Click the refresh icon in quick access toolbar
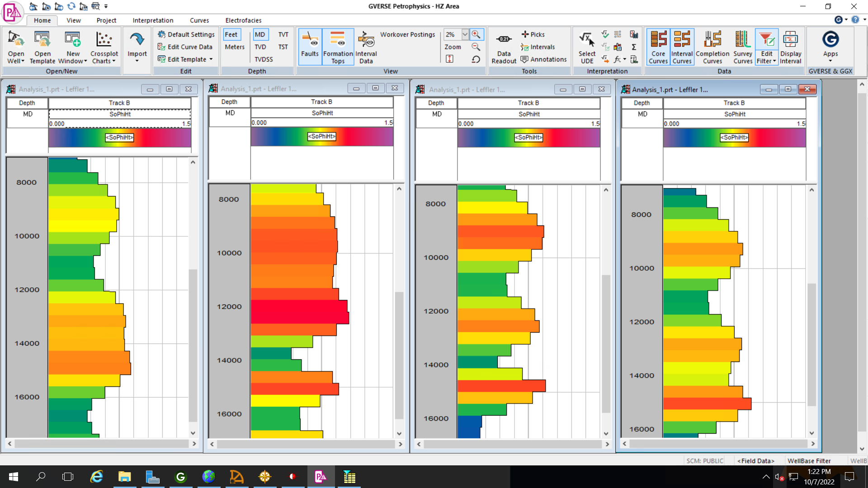This screenshot has height=488, width=868. 71,6
